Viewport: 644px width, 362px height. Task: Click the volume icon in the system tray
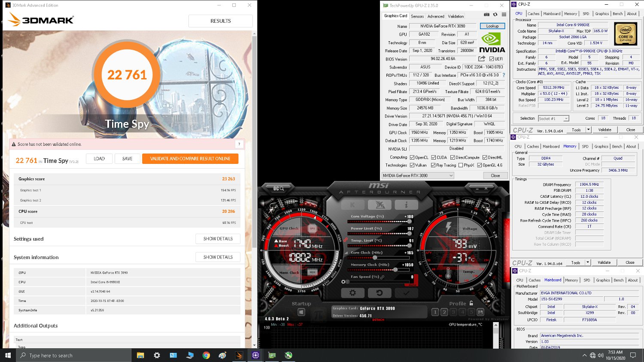pyautogui.click(x=601, y=355)
